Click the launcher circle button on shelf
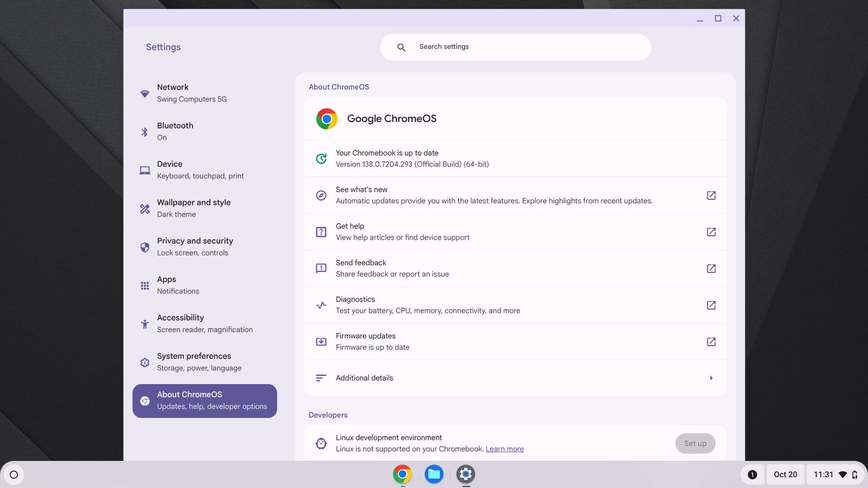The width and height of the screenshot is (868, 488). [14, 475]
